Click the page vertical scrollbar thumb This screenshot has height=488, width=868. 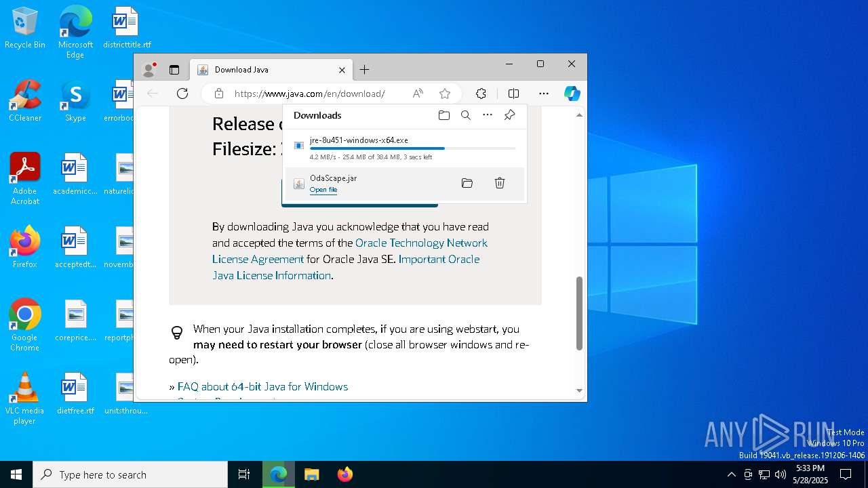tap(579, 313)
